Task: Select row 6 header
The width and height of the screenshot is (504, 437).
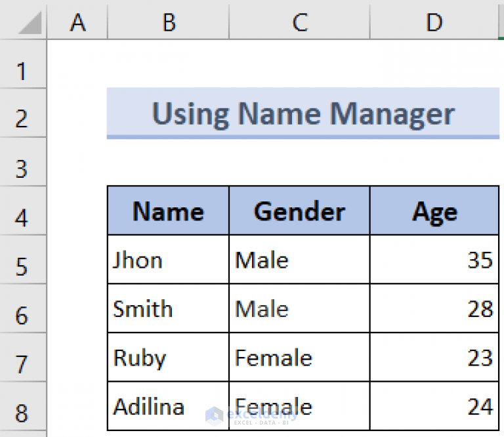Action: [23, 308]
